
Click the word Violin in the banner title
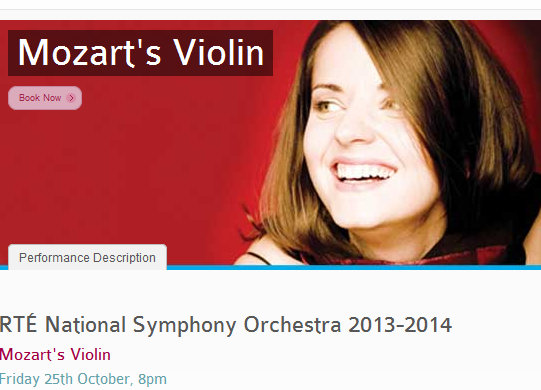point(219,53)
